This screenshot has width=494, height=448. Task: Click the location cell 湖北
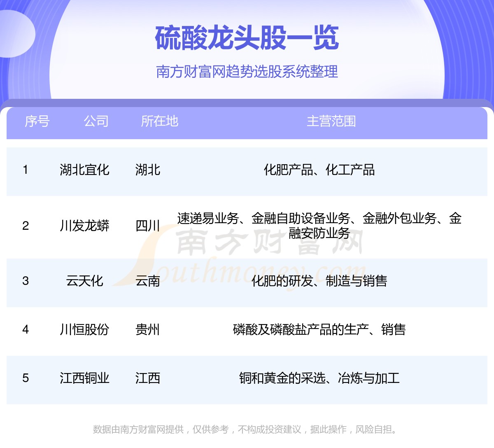[148, 170]
